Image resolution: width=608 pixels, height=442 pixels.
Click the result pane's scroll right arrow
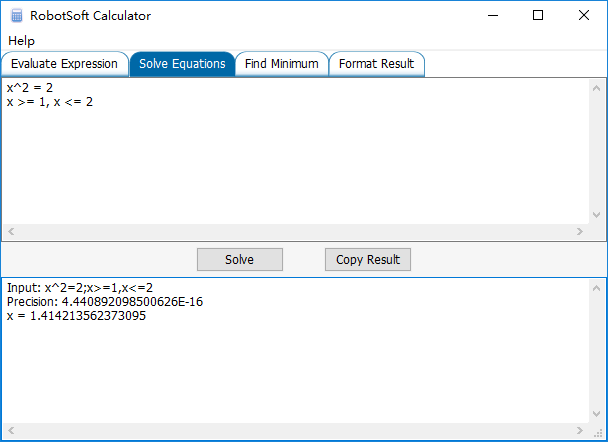pos(580,430)
